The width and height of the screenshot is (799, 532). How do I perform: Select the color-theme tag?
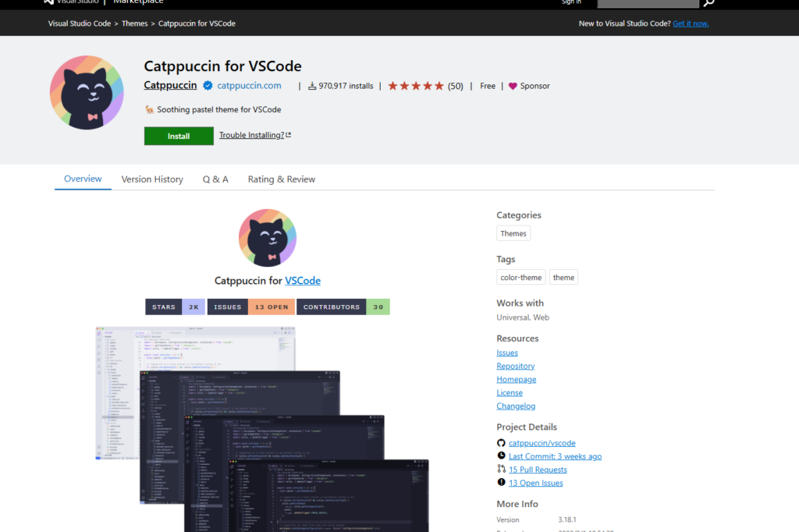(x=520, y=277)
